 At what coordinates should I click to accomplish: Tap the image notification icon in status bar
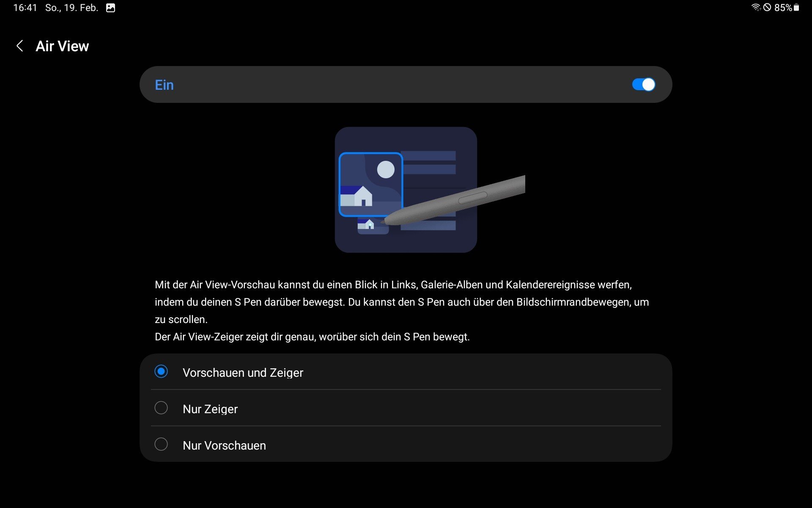click(x=110, y=8)
